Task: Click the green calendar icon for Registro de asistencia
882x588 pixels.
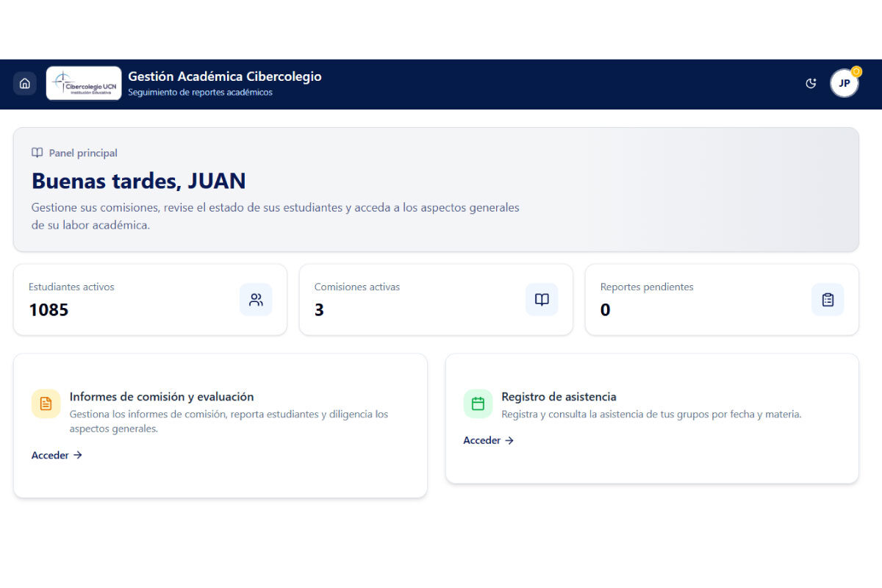Action: [478, 404]
